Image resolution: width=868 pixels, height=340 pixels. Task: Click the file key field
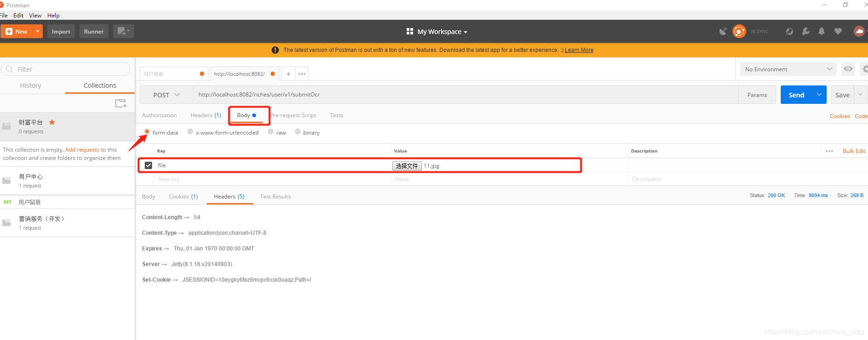coord(273,165)
